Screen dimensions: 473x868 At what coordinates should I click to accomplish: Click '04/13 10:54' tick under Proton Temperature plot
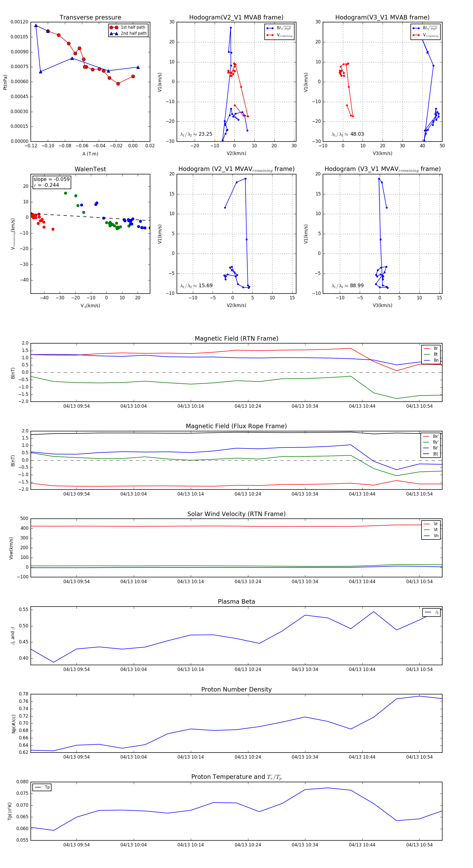click(419, 845)
